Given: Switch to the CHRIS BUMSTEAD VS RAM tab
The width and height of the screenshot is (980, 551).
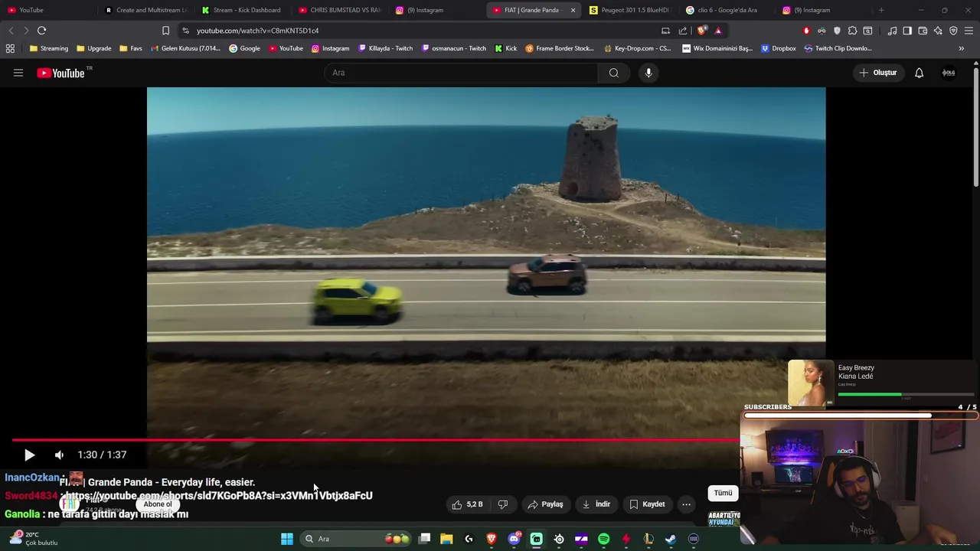Looking at the screenshot, I should point(339,10).
